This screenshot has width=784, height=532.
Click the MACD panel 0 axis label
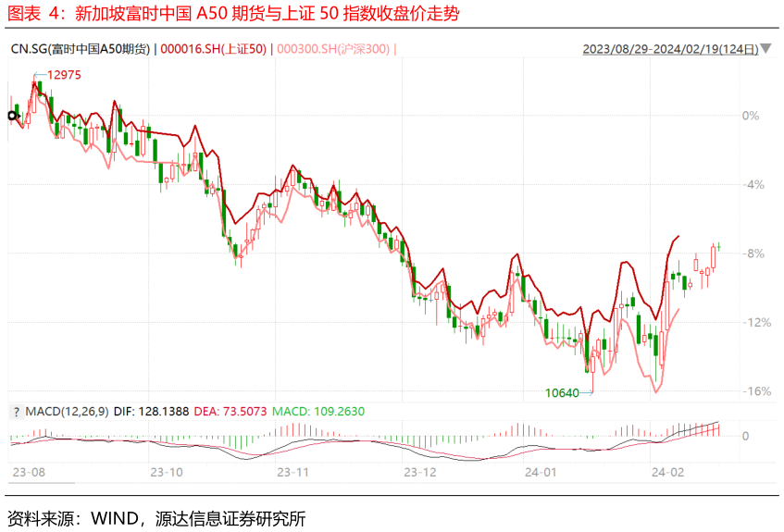pyautogui.click(x=745, y=436)
